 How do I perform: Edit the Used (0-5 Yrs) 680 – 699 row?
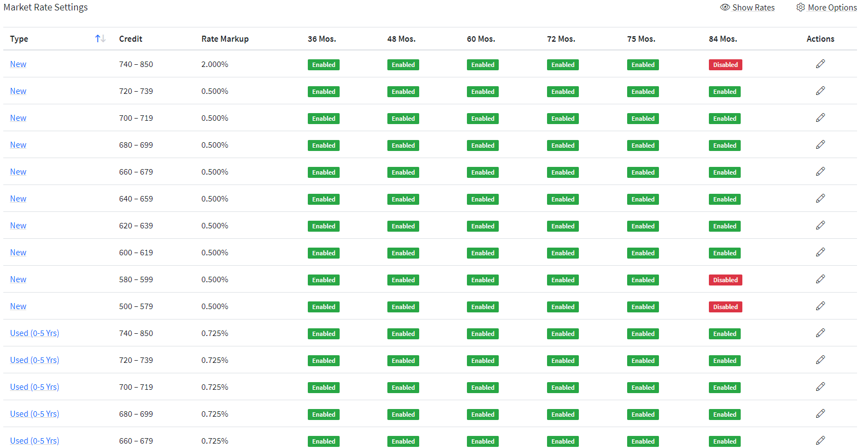point(820,414)
